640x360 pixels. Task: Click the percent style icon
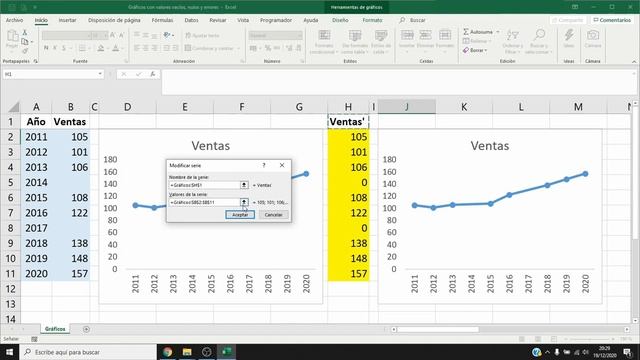[x=268, y=48]
